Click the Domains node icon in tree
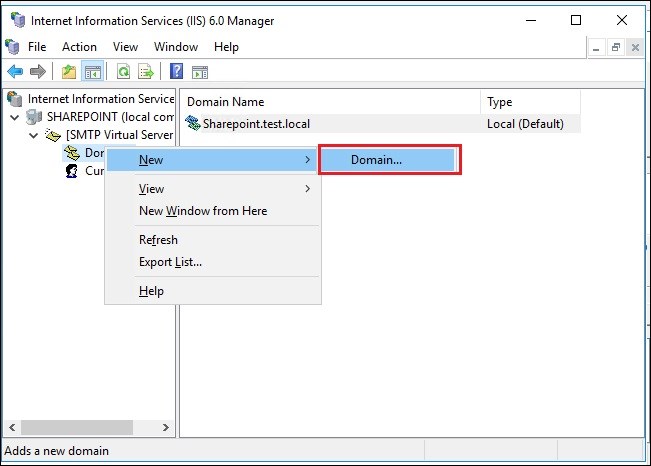Viewport: 651px width, 466px height. click(72, 153)
